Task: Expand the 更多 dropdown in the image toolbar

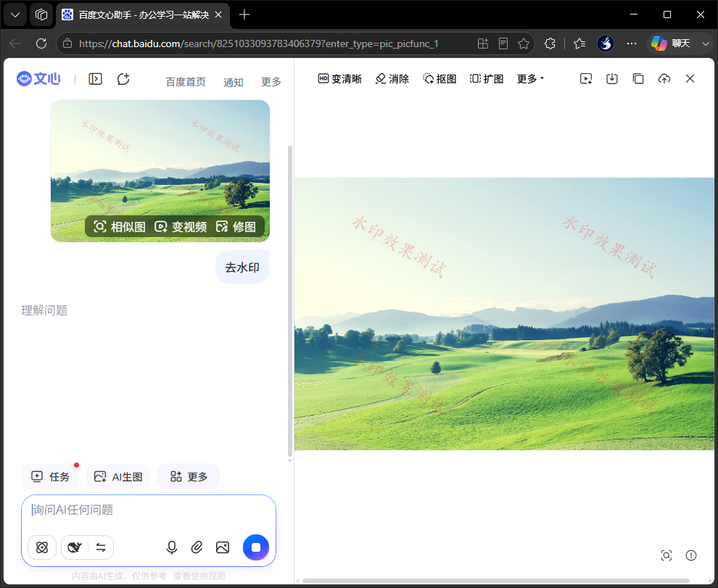Action: coord(530,79)
